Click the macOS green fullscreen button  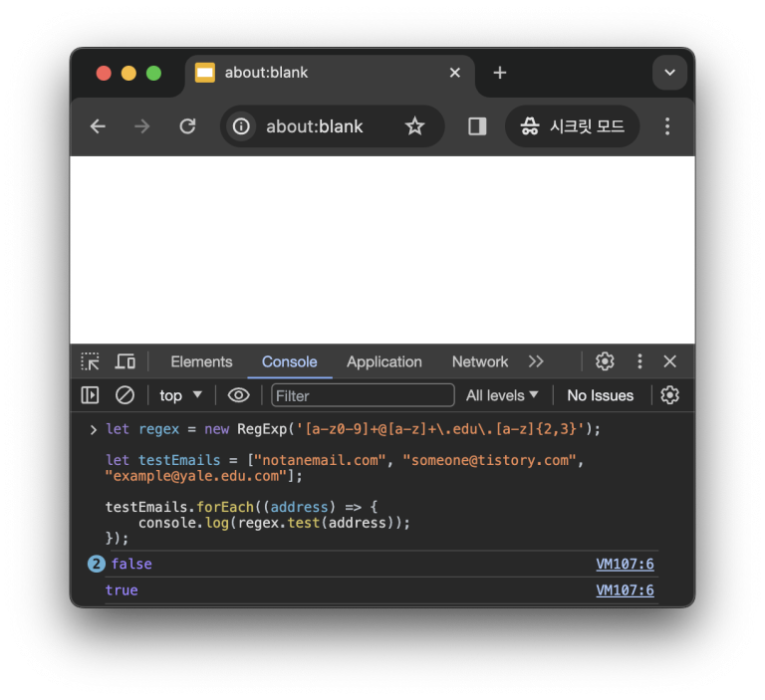click(153, 73)
